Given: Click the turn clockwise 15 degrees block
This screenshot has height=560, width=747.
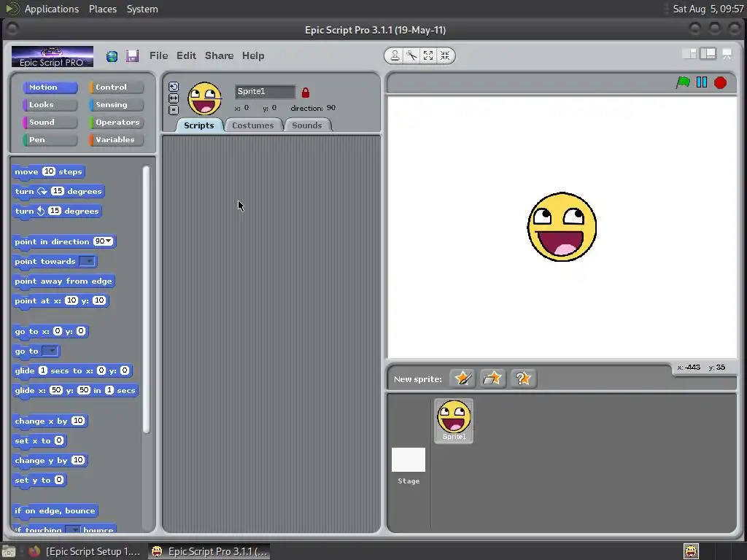Looking at the screenshot, I should (x=58, y=192).
